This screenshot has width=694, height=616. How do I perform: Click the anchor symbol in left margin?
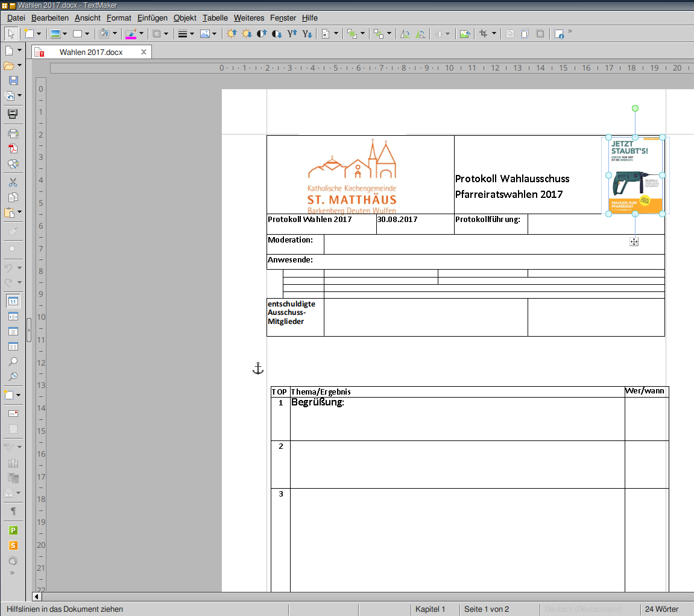[258, 369]
